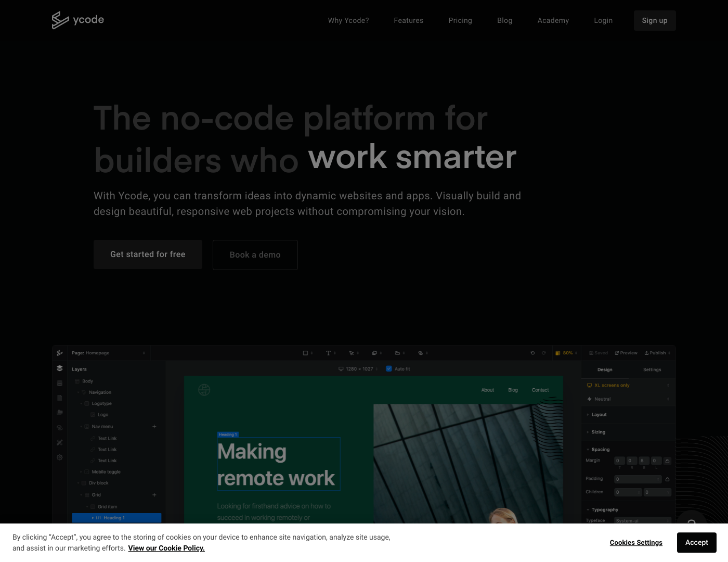The height and width of the screenshot is (562, 728).
Task: Click the redo arrow in editor toolbar
Action: [x=544, y=353]
